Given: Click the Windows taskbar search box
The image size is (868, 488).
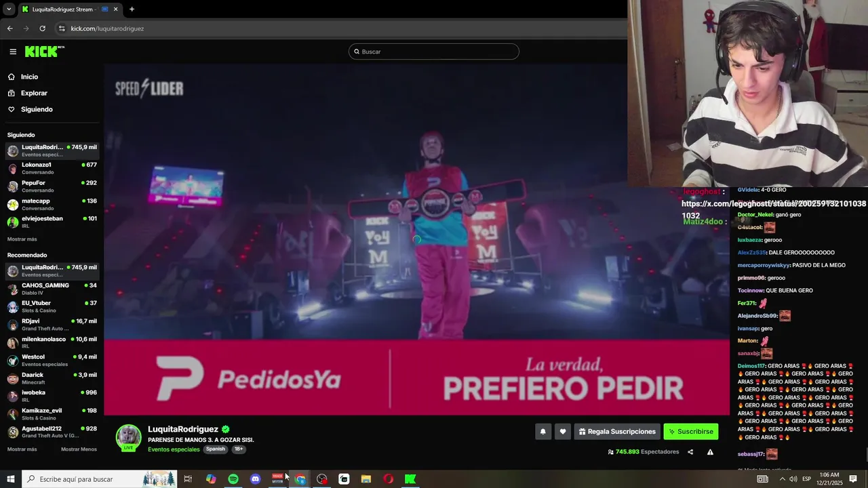Looking at the screenshot, I should point(100,479).
